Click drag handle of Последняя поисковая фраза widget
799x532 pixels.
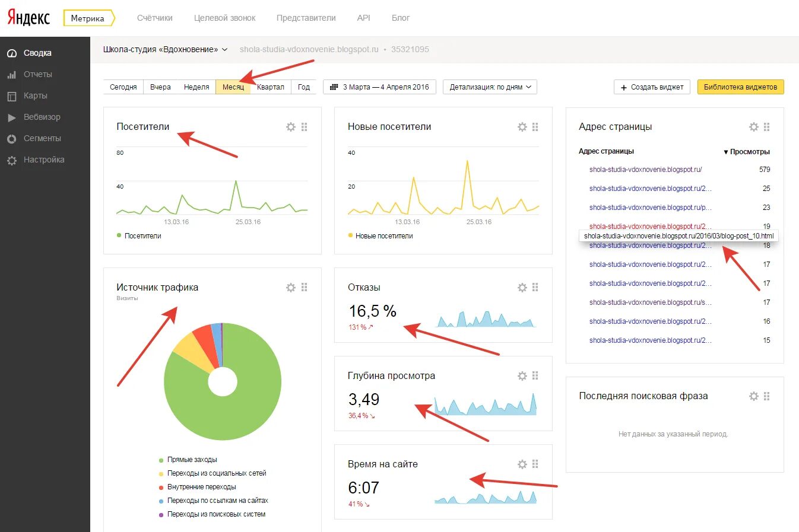(x=767, y=396)
